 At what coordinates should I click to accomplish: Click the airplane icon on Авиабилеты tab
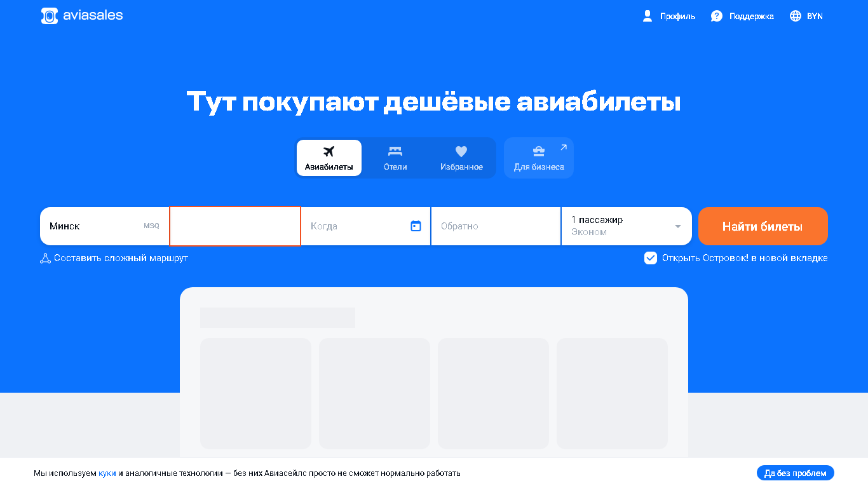(329, 151)
